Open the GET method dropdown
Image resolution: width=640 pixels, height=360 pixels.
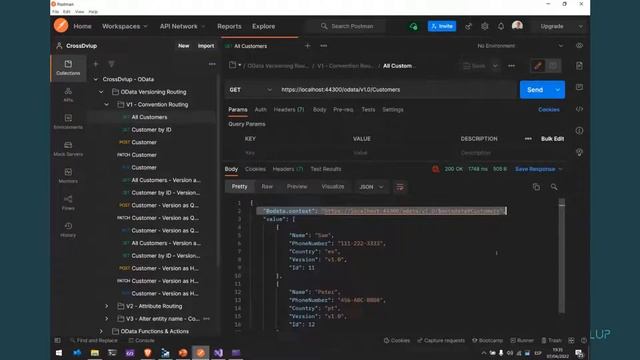click(250, 90)
